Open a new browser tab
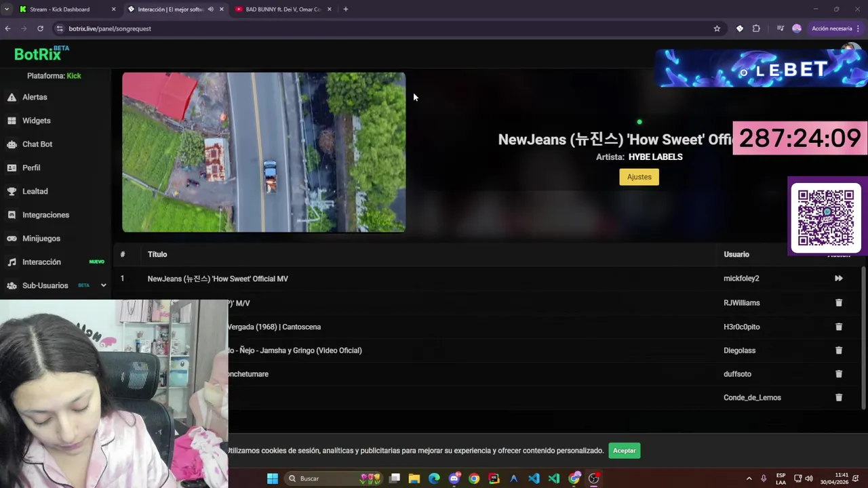Image resolution: width=868 pixels, height=488 pixels. tap(346, 9)
